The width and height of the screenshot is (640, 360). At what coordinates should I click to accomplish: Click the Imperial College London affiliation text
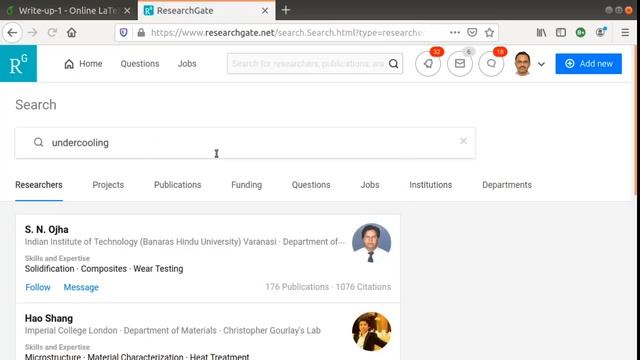[x=71, y=330]
